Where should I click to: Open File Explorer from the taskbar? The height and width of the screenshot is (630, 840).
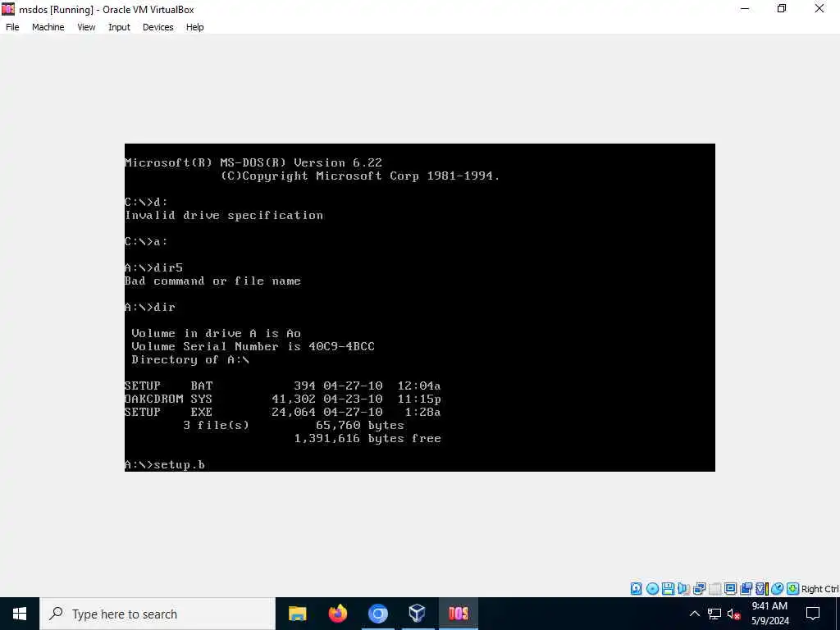tap(297, 614)
